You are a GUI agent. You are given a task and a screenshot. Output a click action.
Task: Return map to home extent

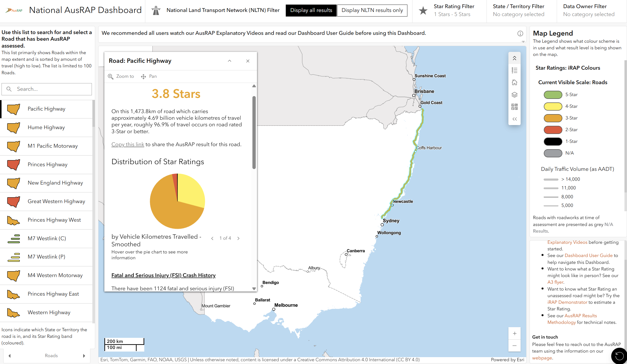tap(514, 82)
